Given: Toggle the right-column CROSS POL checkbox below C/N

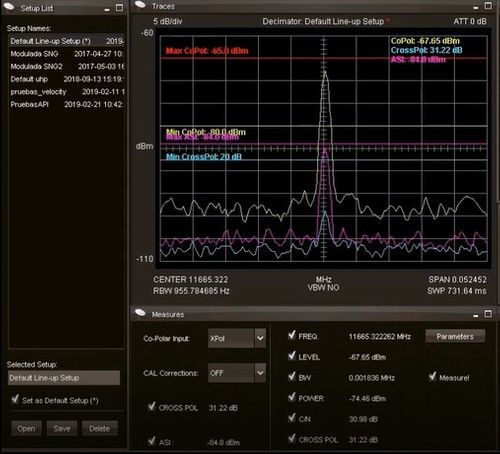Looking at the screenshot, I should pyautogui.click(x=292, y=438).
